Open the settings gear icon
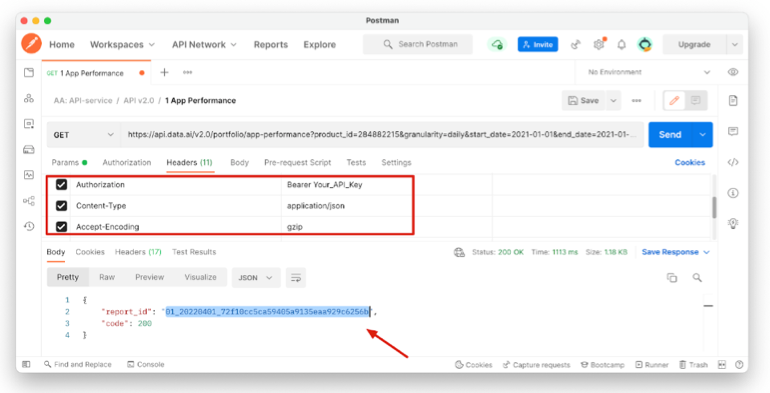770x393 pixels. click(x=599, y=44)
